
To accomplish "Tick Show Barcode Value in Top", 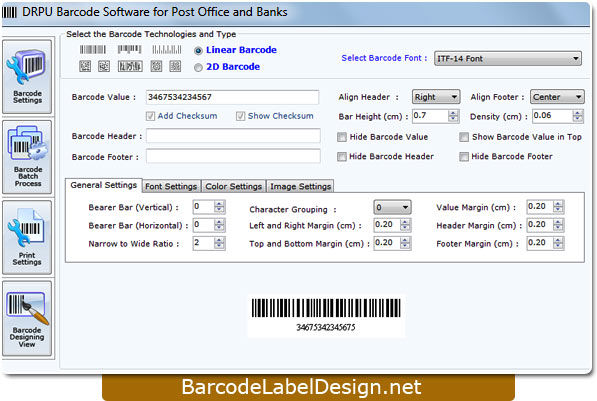I will click(464, 137).
